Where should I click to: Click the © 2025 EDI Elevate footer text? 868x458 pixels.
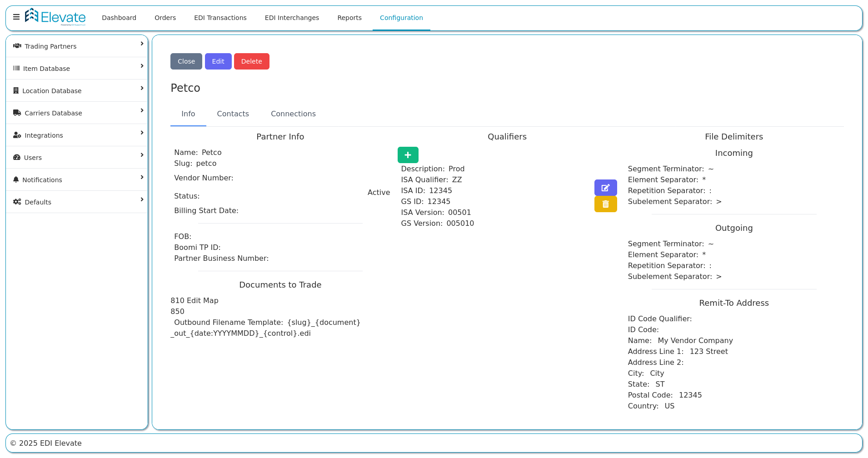click(x=46, y=443)
